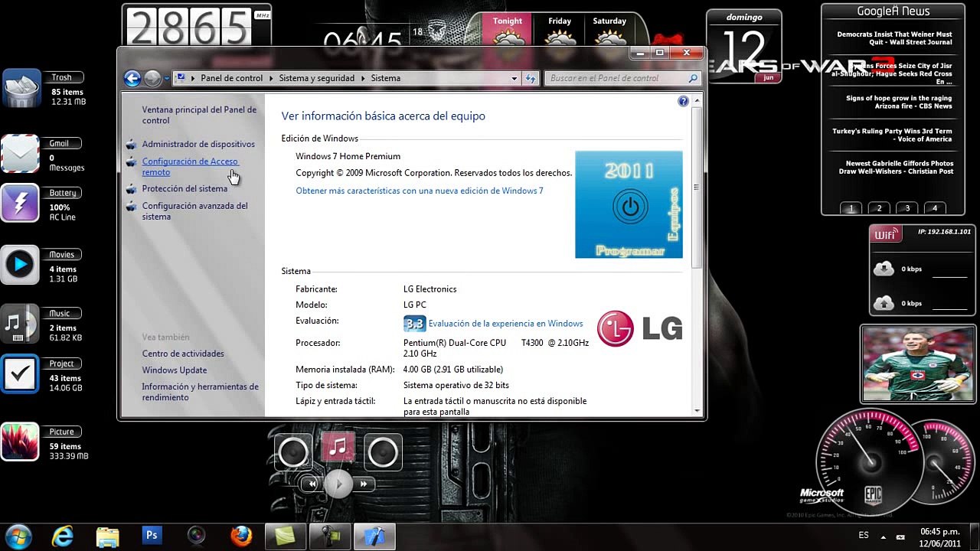Click the System window vertical scrollbar

[x=696, y=187]
